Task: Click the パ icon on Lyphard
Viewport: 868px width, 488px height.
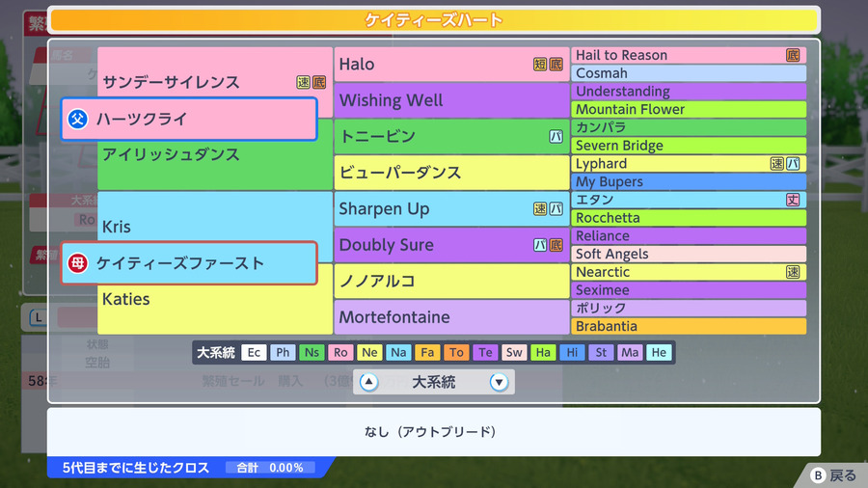Action: [793, 164]
